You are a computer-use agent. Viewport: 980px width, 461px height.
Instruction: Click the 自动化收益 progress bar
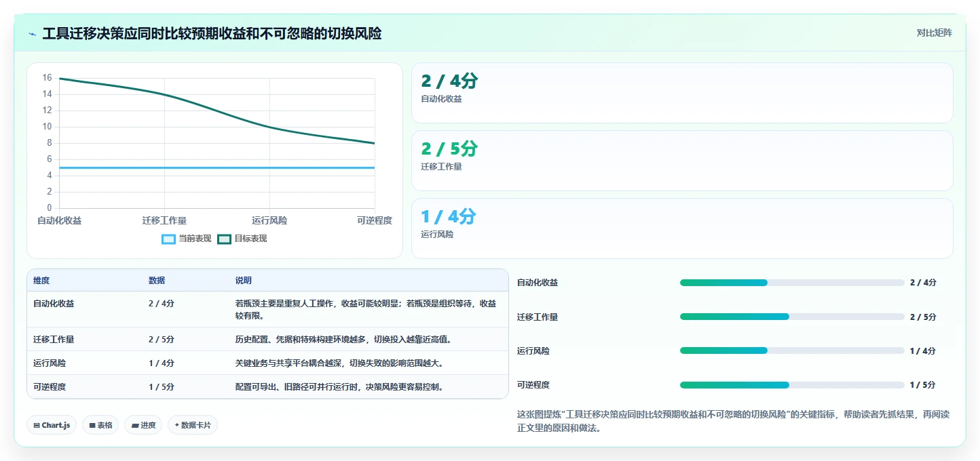point(792,283)
